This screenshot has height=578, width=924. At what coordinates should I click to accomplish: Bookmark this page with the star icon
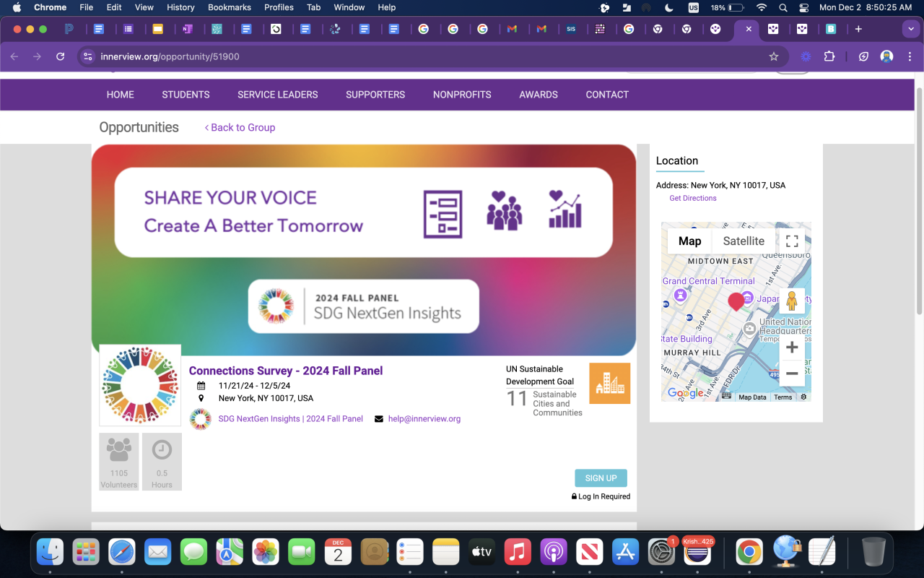(774, 56)
